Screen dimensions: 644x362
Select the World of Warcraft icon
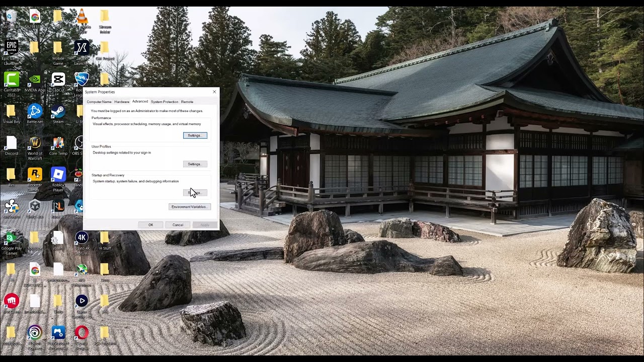[35, 148]
